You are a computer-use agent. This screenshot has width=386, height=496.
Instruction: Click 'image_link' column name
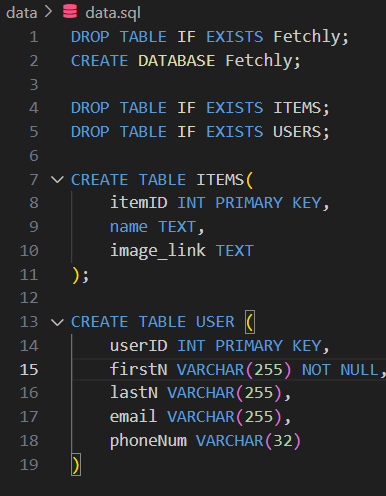[x=158, y=251]
